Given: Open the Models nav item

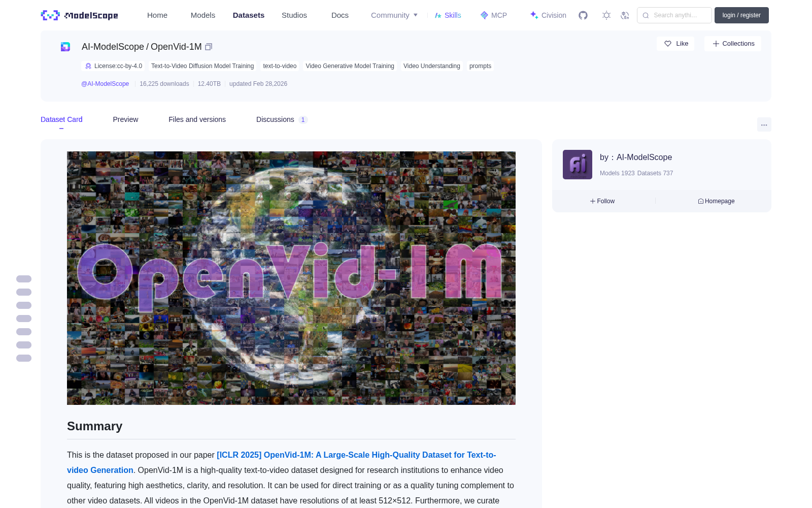Looking at the screenshot, I should coord(203,15).
